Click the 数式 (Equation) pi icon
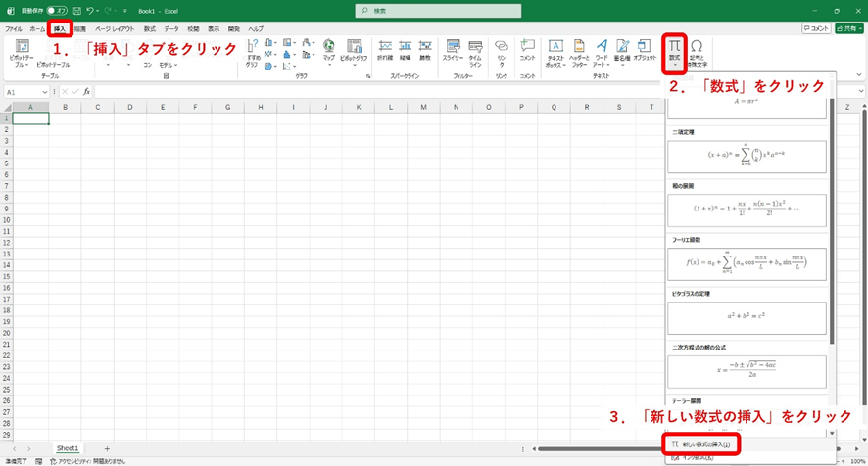868x466 pixels. pyautogui.click(x=674, y=49)
